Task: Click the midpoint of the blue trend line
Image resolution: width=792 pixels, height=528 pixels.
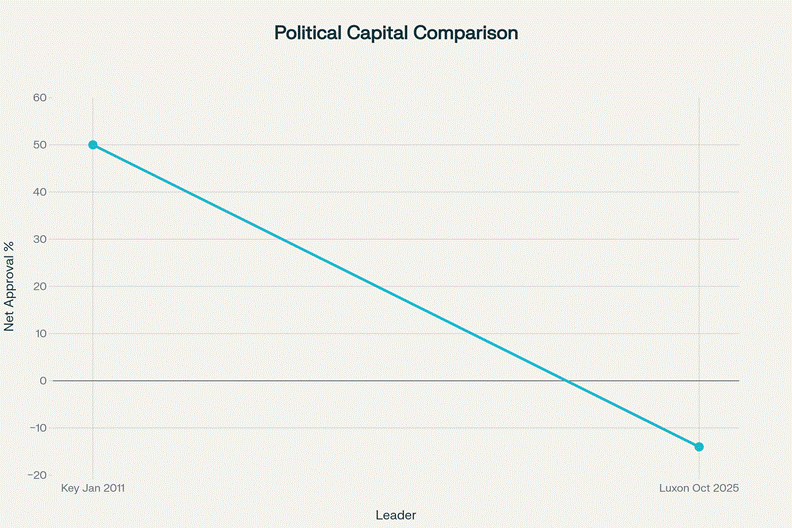Action: [396, 296]
